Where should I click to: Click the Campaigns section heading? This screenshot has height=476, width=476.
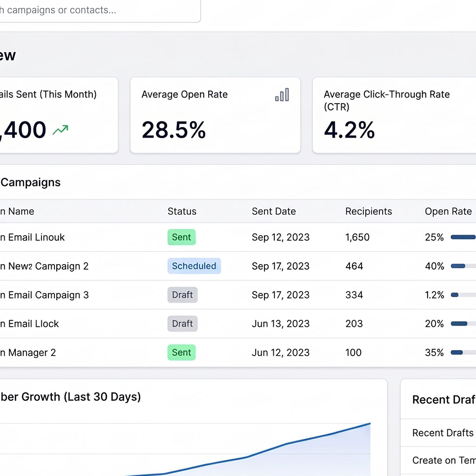(x=30, y=182)
